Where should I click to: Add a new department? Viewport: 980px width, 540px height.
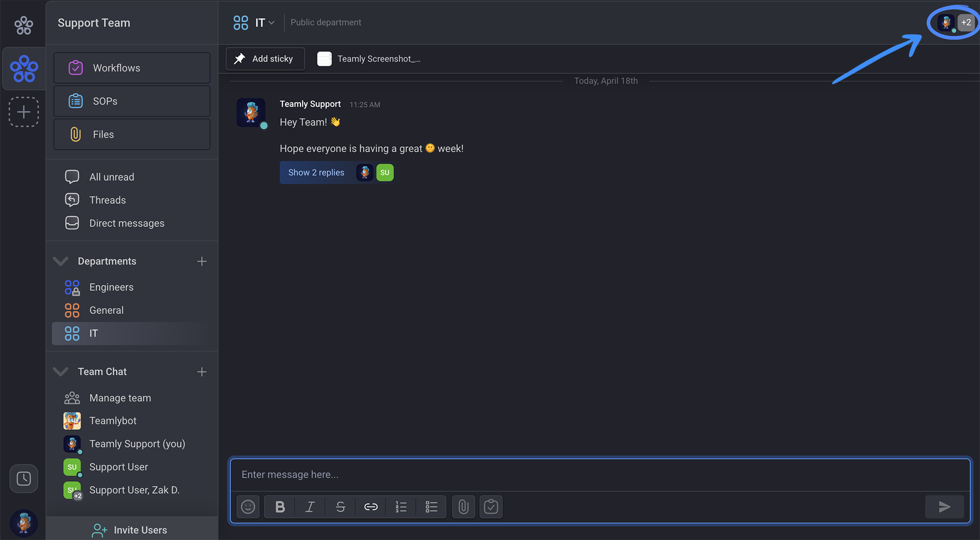[202, 262]
